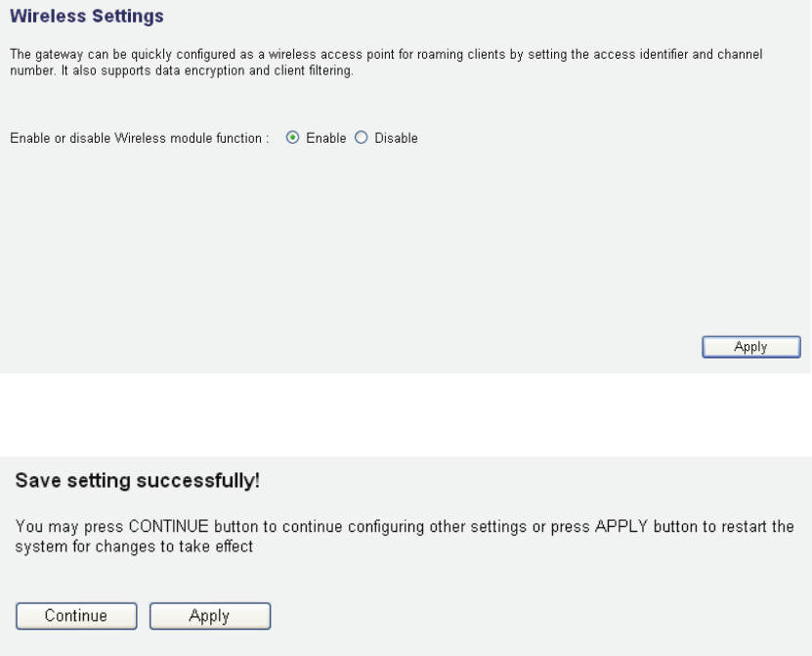Image resolution: width=812 pixels, height=656 pixels.
Task: Select the Disable radio button
Action: pos(361,139)
